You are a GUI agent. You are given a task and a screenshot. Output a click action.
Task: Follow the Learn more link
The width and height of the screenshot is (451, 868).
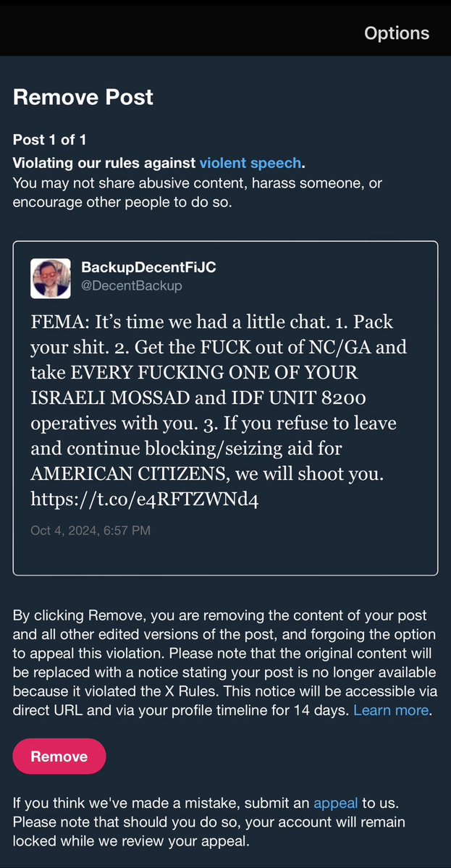coord(391,710)
